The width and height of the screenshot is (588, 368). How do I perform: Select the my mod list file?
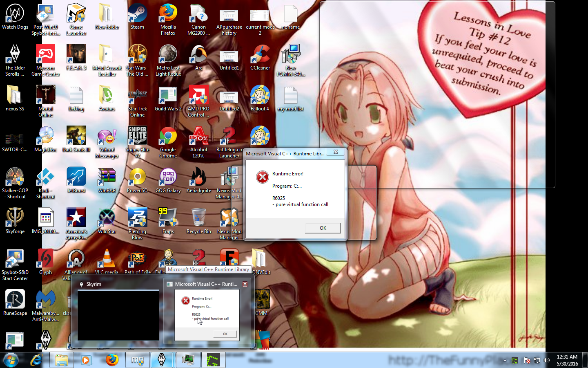tap(291, 99)
